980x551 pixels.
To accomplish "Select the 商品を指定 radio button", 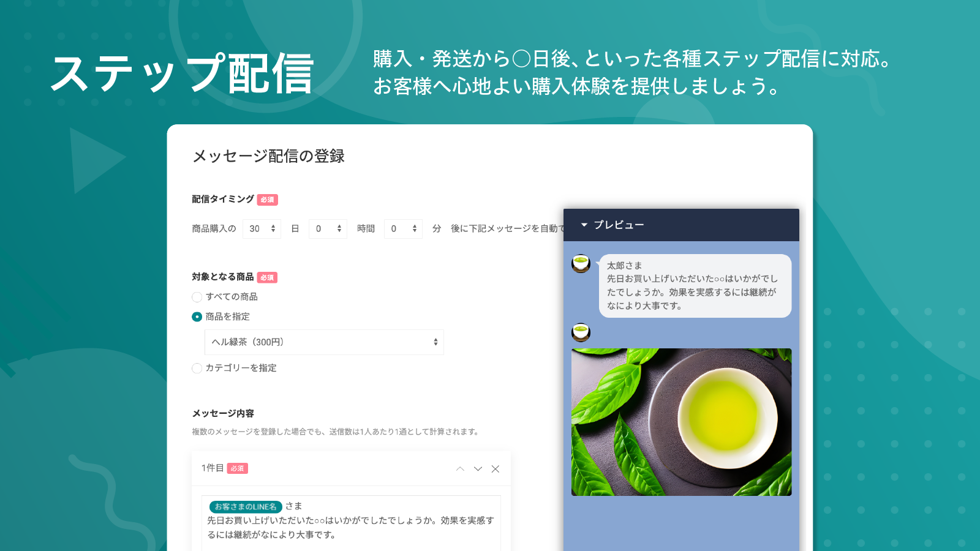I will 197,317.
